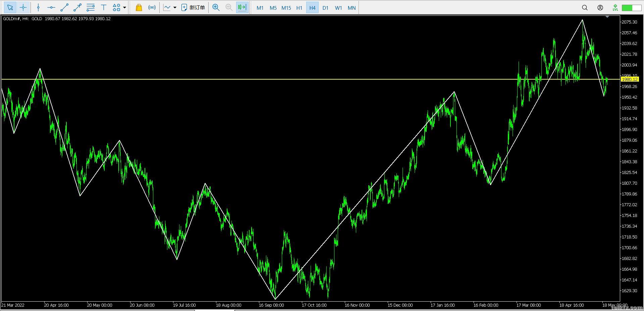The image size is (644, 311).
Task: Expand the chart type dropdown arrow
Action: (175, 7)
